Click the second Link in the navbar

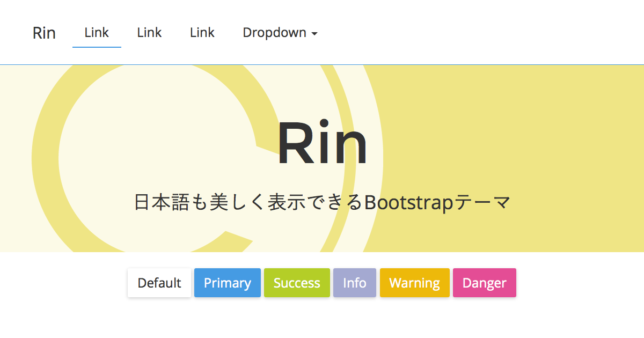(x=149, y=33)
